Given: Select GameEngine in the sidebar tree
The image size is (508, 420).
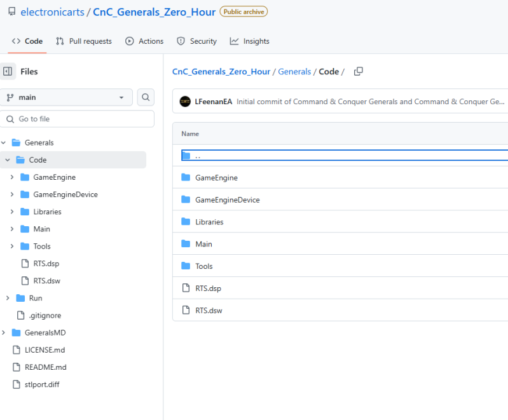Looking at the screenshot, I should (55, 177).
